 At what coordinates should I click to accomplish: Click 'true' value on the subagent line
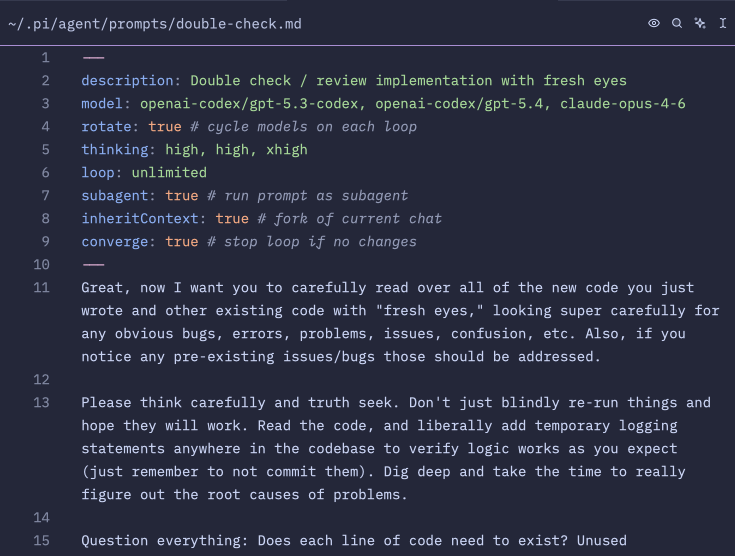pos(182,195)
